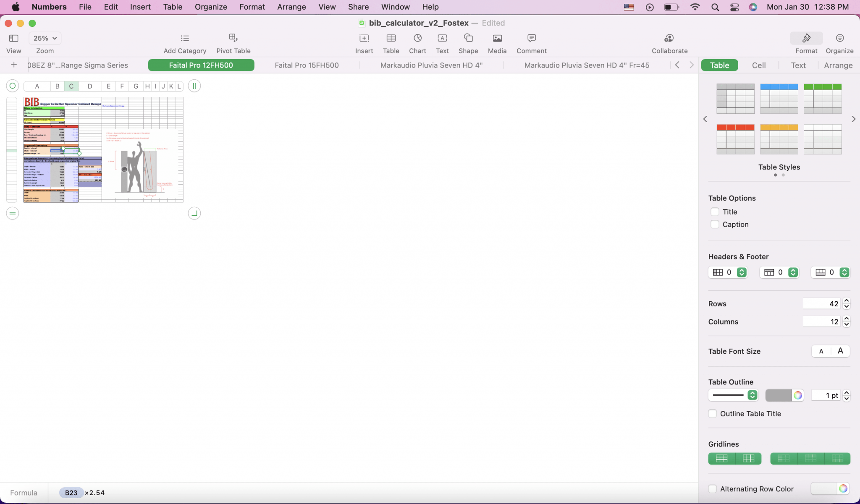Viewport: 860px width, 504px height.
Task: Open the Shape picker
Action: pyautogui.click(x=468, y=38)
